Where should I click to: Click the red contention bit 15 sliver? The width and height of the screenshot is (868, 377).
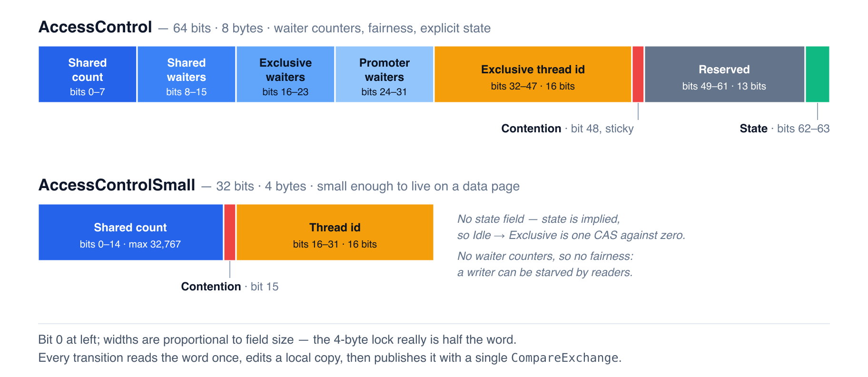(230, 232)
